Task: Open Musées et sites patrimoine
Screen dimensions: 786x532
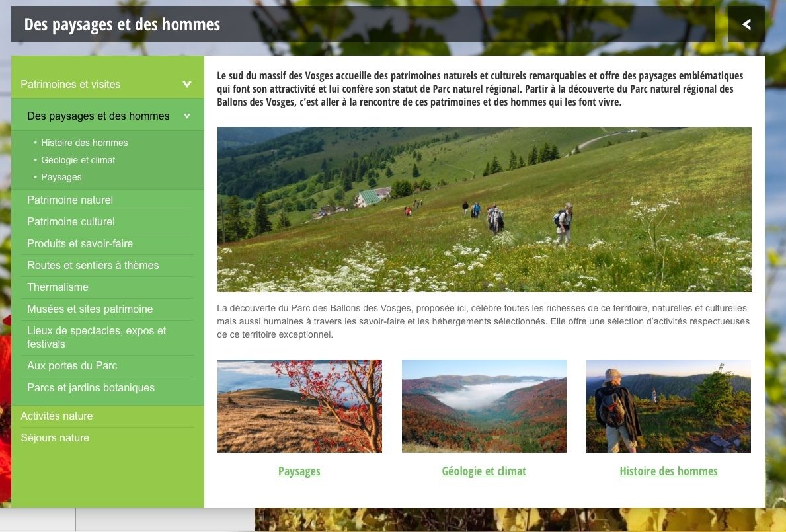Action: click(x=90, y=309)
